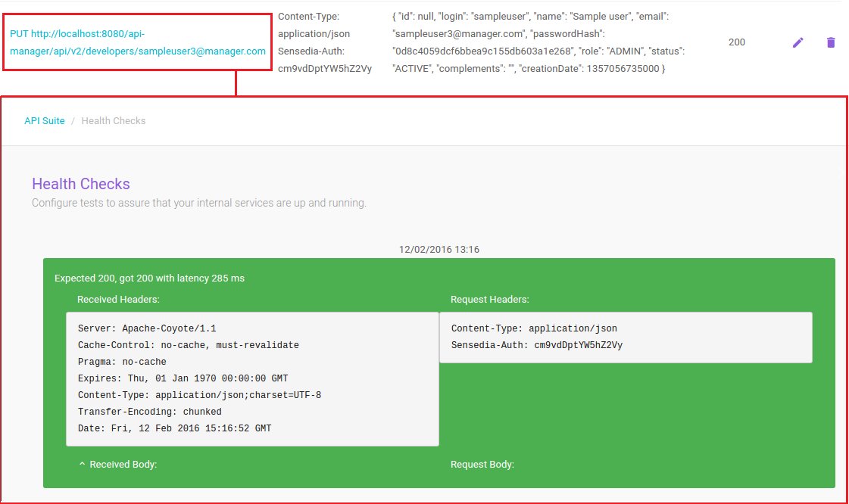
Task: Click the JSON request body text in row
Action: pos(538,42)
